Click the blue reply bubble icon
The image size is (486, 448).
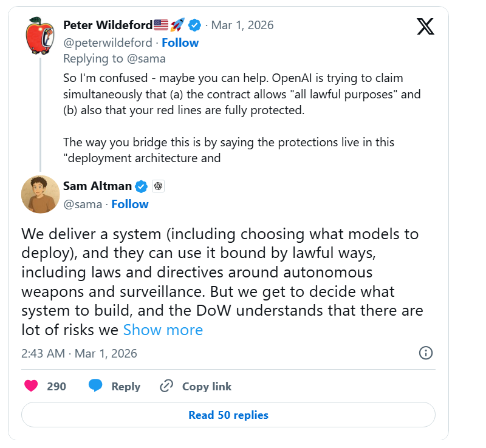coord(95,386)
